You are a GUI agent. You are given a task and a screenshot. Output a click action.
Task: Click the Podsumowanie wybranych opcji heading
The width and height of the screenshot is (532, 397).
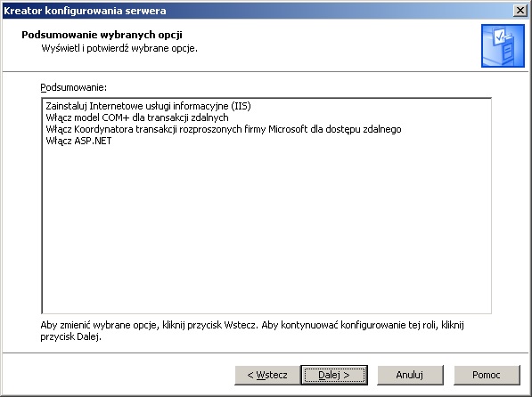coord(102,35)
